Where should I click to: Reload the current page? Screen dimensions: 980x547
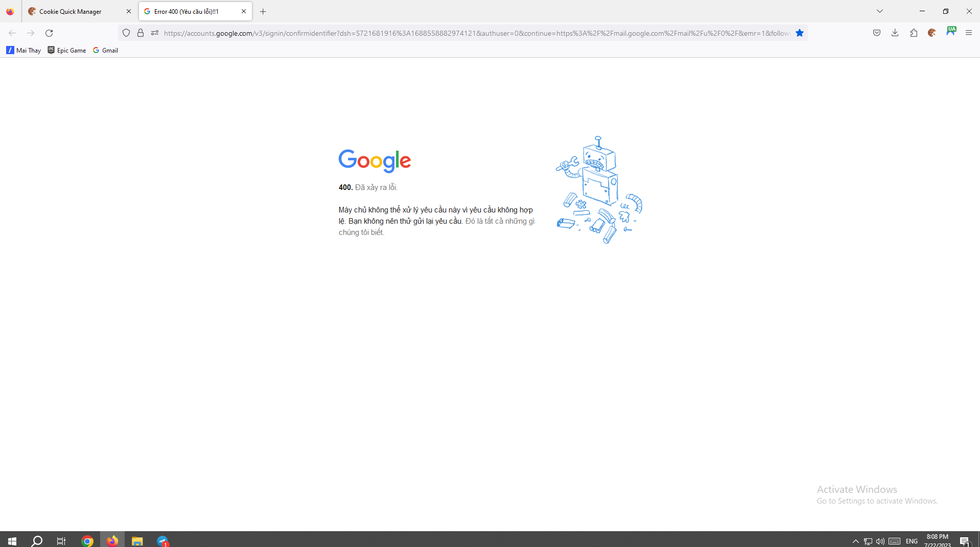pos(49,33)
